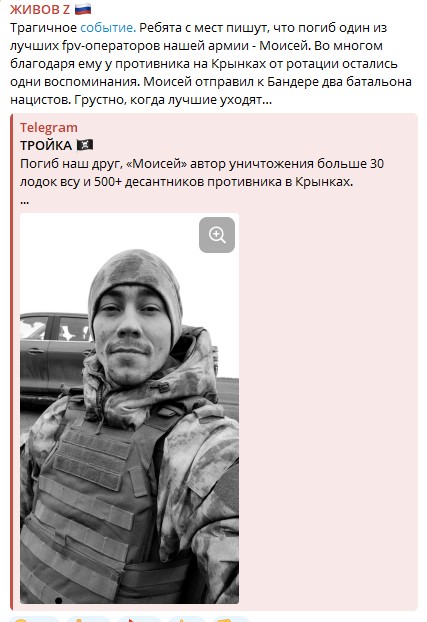Click the third reaction pill with red emoji
This screenshot has width=427, height=622.
point(140,619)
